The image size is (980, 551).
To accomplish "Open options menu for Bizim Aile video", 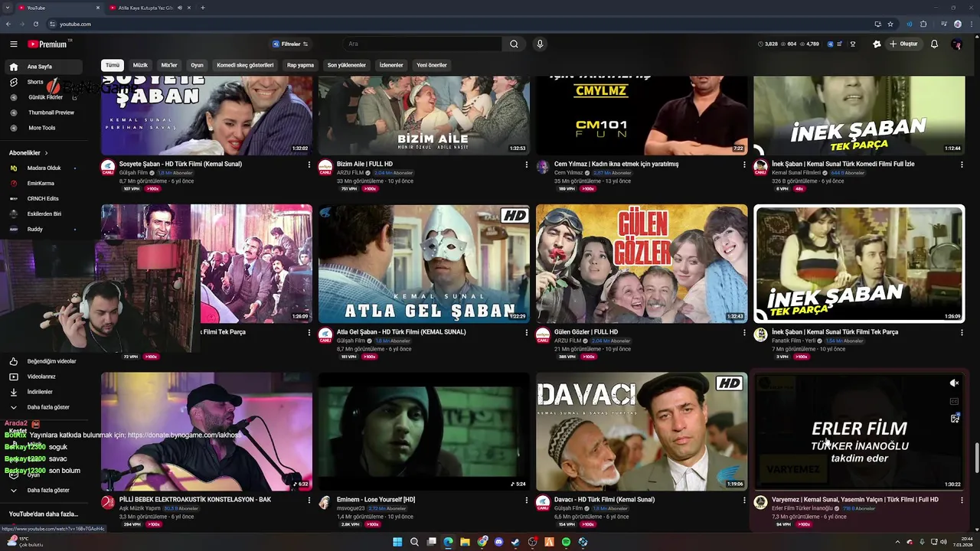I will coord(527,165).
